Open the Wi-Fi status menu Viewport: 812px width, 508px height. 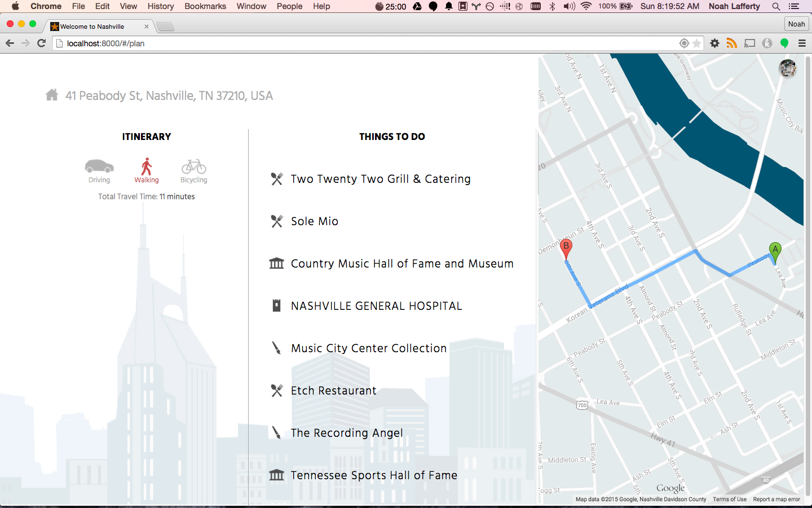pyautogui.click(x=586, y=6)
